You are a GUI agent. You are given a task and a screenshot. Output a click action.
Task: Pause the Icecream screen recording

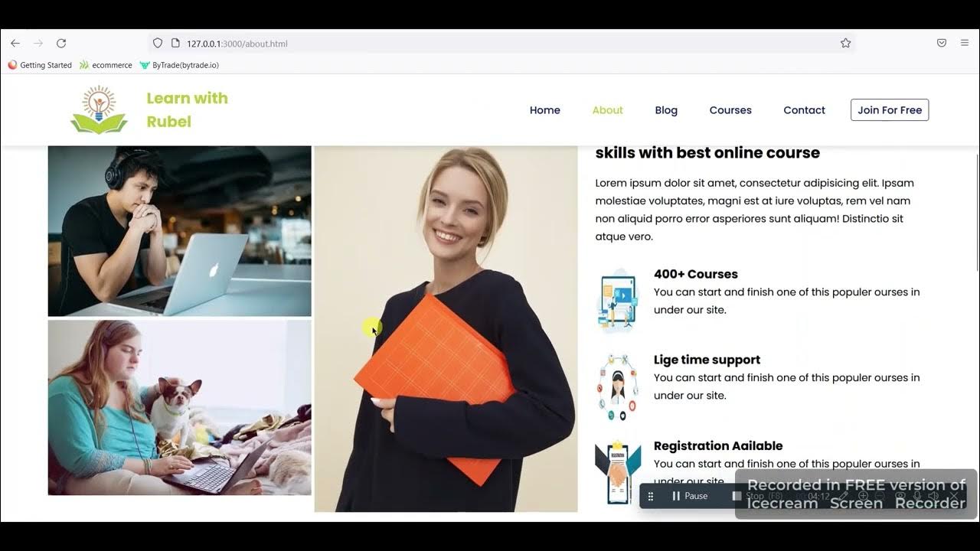click(x=690, y=496)
